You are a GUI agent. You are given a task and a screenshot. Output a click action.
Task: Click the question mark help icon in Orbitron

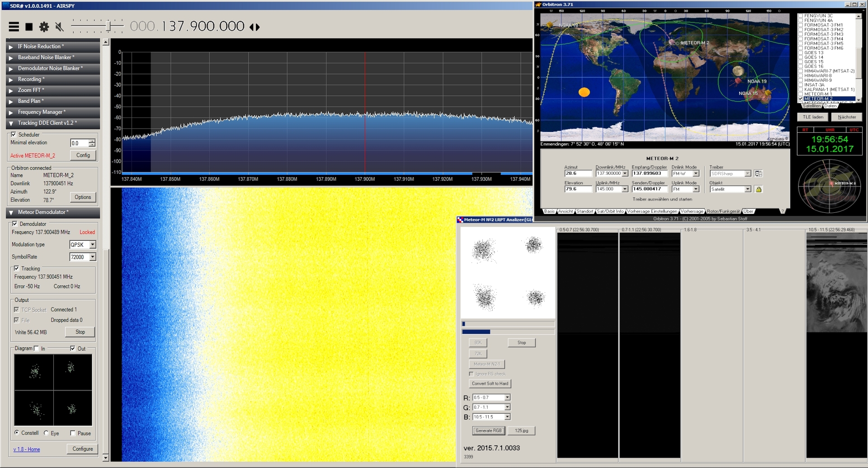click(783, 211)
